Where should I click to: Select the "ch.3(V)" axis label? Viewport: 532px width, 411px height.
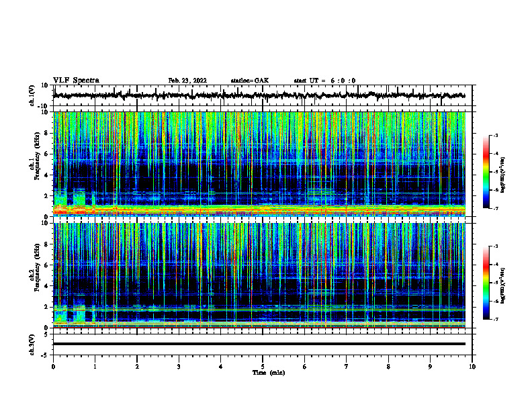click(32, 345)
